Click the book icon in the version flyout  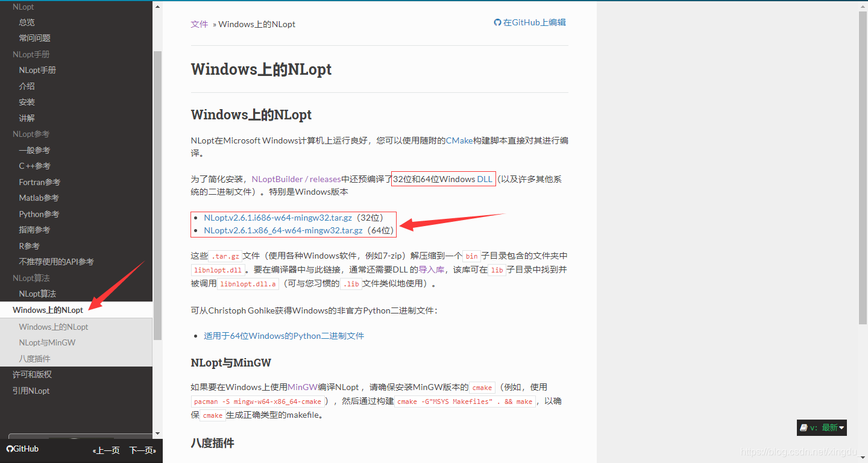(804, 427)
